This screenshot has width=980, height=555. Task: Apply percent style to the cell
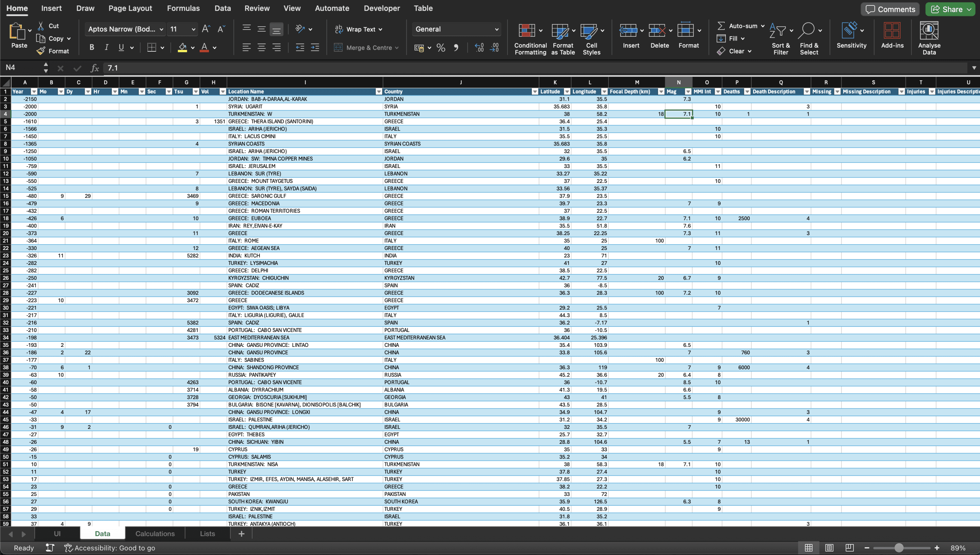pos(441,48)
